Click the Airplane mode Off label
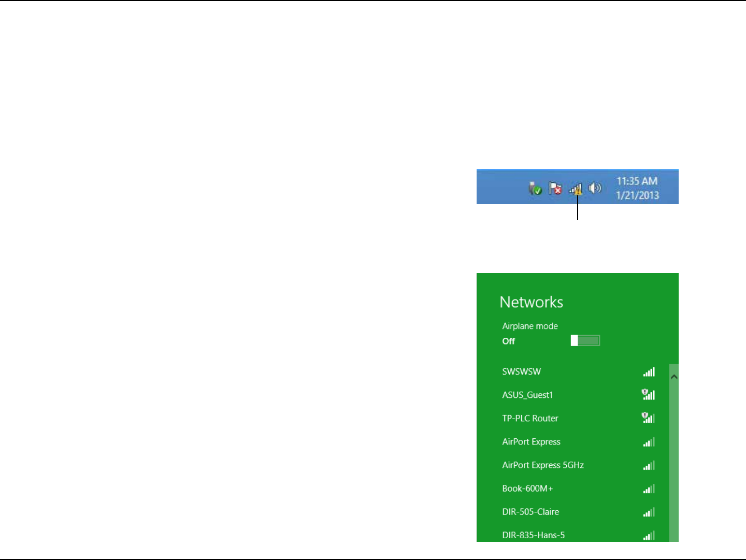 coord(508,341)
